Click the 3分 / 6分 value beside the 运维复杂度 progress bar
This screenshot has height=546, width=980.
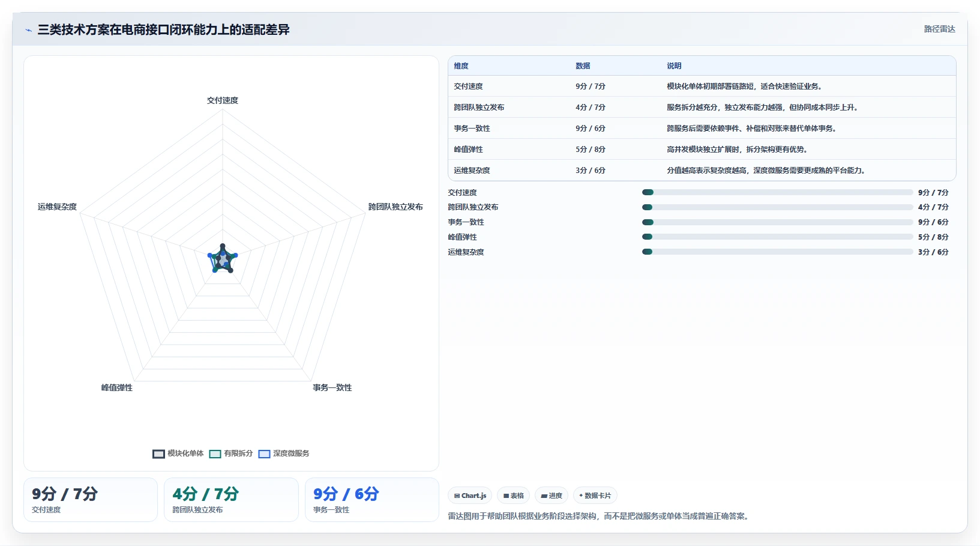click(933, 252)
